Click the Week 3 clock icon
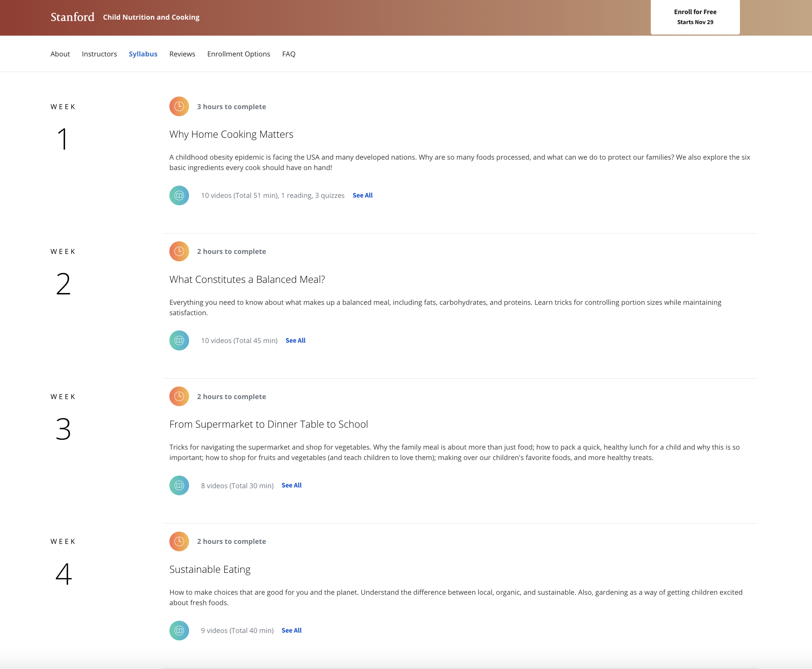Viewport: 812px width, 669px height. click(179, 396)
